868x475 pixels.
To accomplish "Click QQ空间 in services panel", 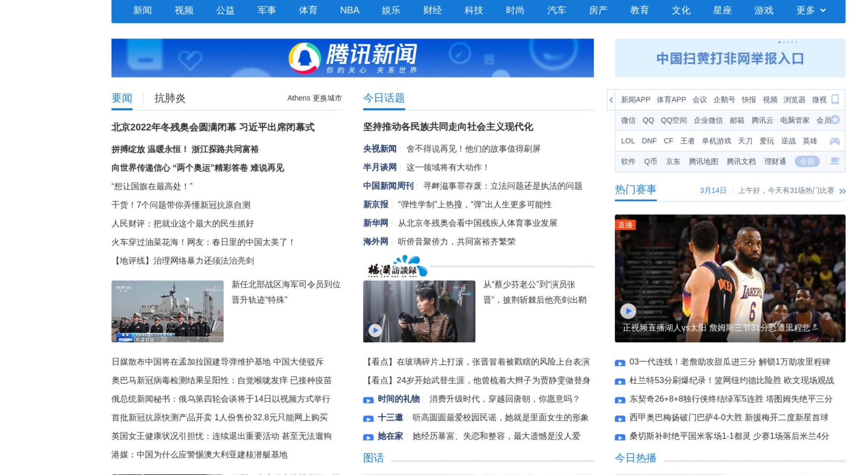I will click(x=674, y=120).
